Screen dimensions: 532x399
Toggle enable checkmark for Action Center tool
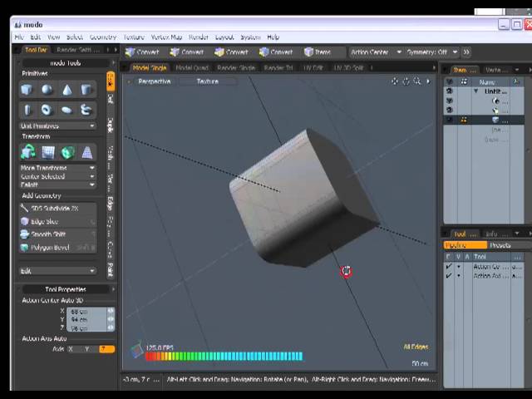pyautogui.click(x=449, y=267)
